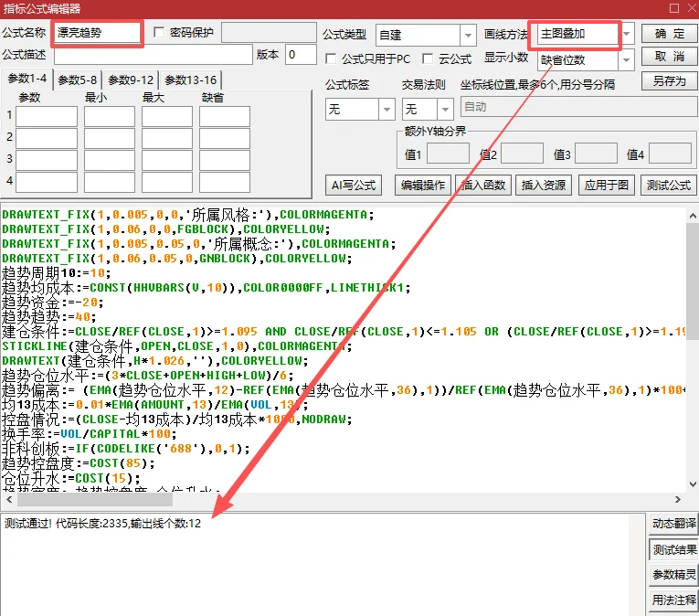
Task: Click the 插入资源 button
Action: pos(544,186)
